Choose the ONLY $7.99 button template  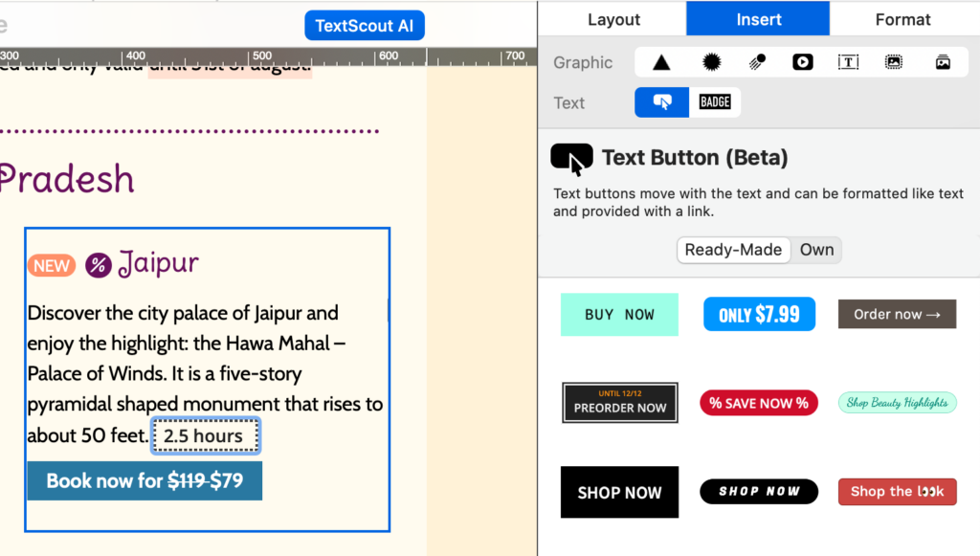click(x=759, y=314)
